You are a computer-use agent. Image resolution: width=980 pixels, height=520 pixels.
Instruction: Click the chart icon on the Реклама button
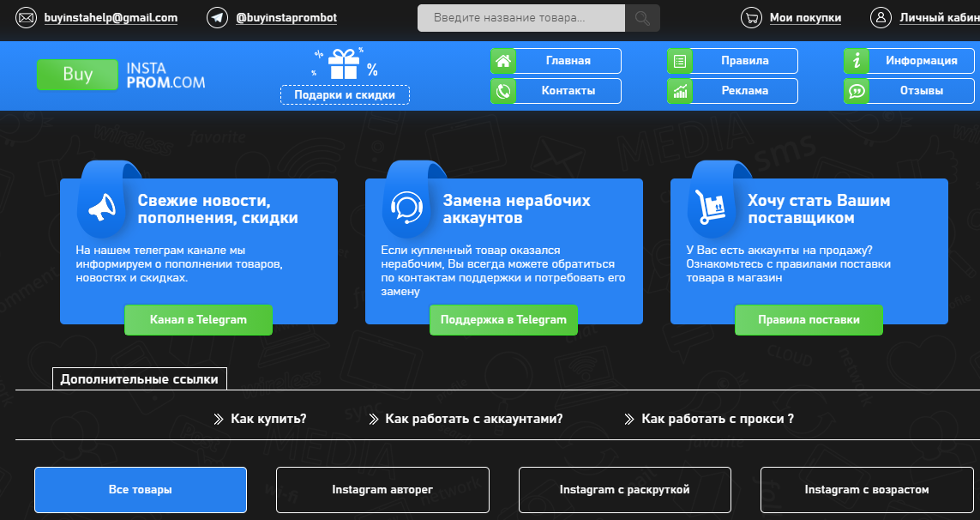(x=680, y=91)
